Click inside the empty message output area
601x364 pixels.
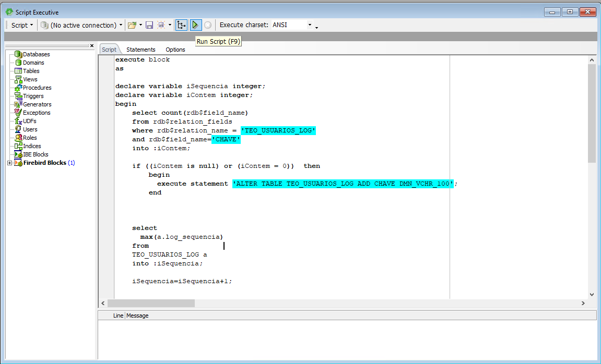point(347,339)
